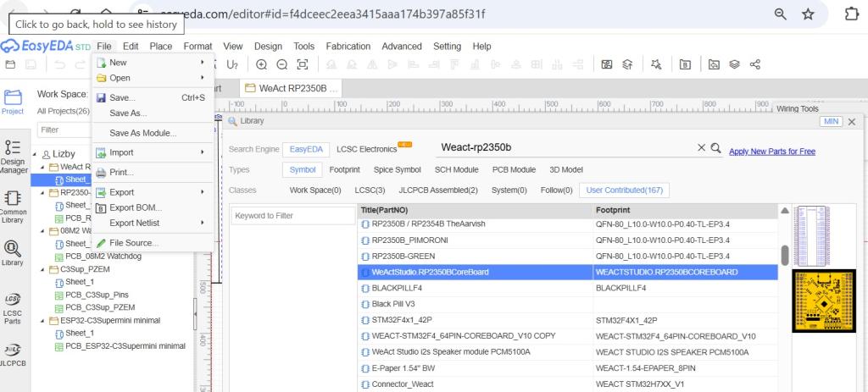Click the Apply New Parts for Free link
This screenshot has width=868, height=392.
click(x=771, y=152)
